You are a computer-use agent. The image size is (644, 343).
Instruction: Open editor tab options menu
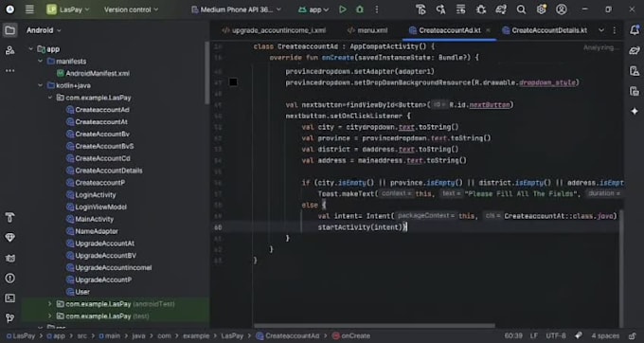coord(615,30)
